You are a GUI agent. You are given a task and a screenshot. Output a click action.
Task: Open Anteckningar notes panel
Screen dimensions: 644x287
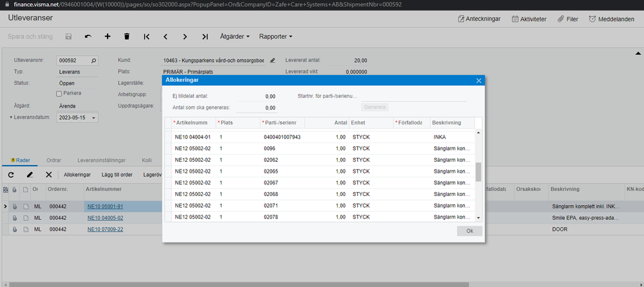coord(480,19)
